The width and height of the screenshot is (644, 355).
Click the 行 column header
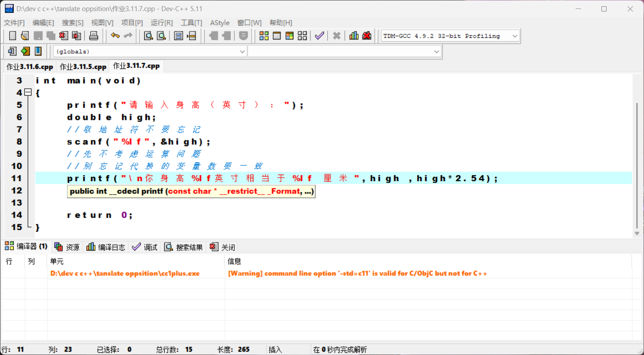(12, 261)
